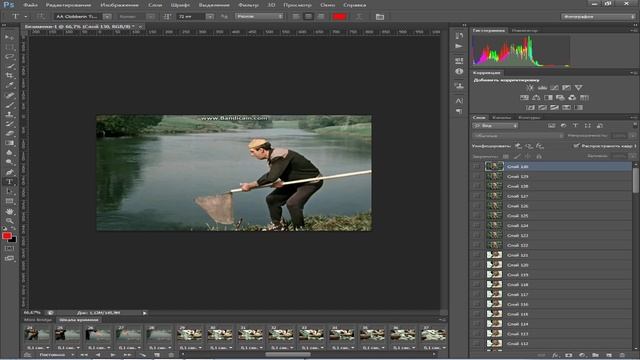
Task: Add a Color Balance adjustment
Action: coord(536,98)
